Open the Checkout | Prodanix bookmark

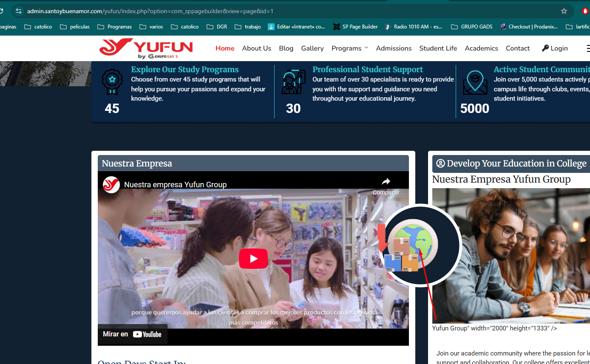pos(528,27)
